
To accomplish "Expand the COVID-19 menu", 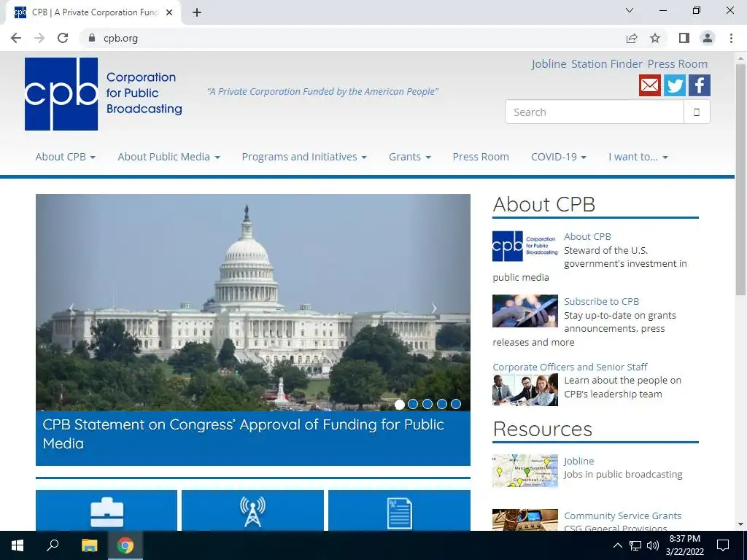I will pos(558,157).
